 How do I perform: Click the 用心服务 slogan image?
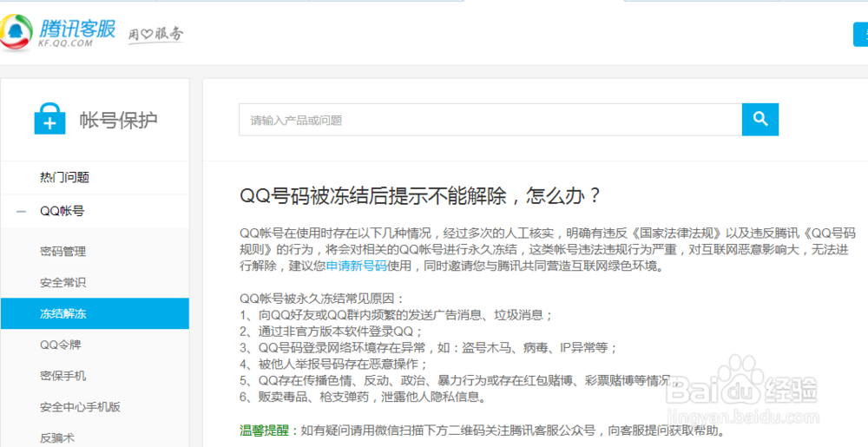(x=155, y=35)
